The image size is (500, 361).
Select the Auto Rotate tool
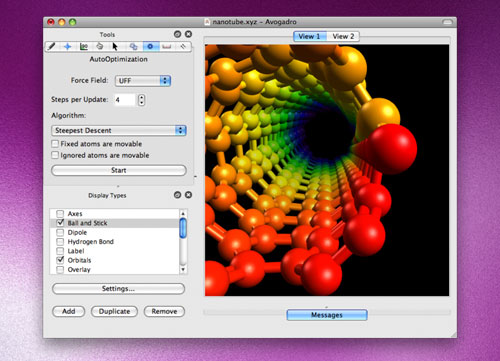(134, 46)
